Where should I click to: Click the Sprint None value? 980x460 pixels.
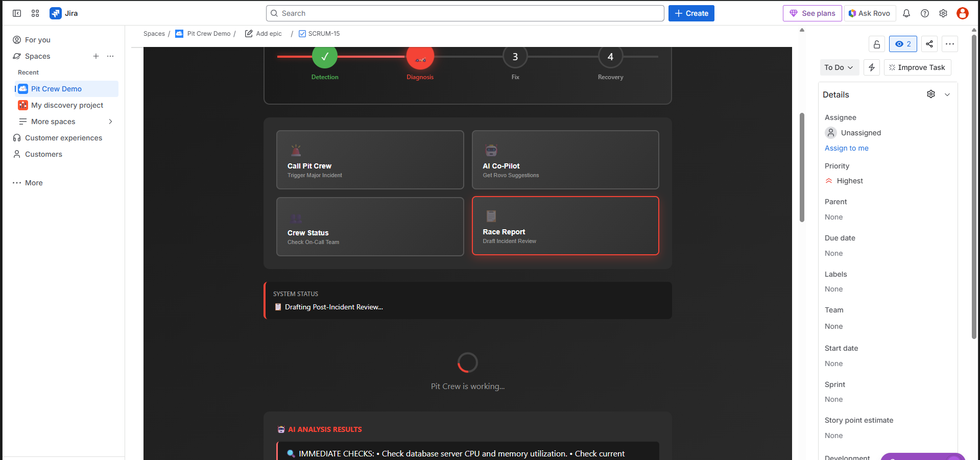[x=833, y=399]
